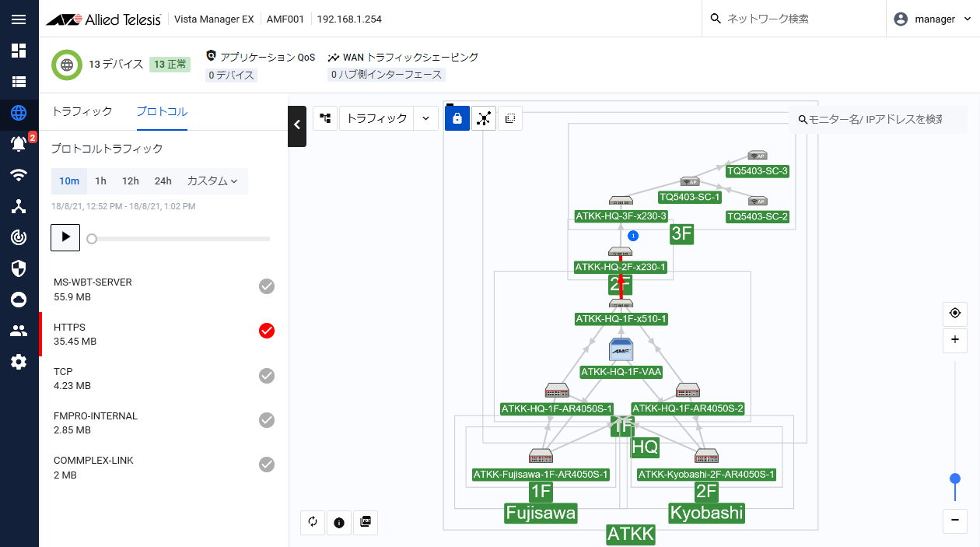Image resolution: width=980 pixels, height=547 pixels.
Task: Open the wireless management sidebar icon
Action: 19,175
